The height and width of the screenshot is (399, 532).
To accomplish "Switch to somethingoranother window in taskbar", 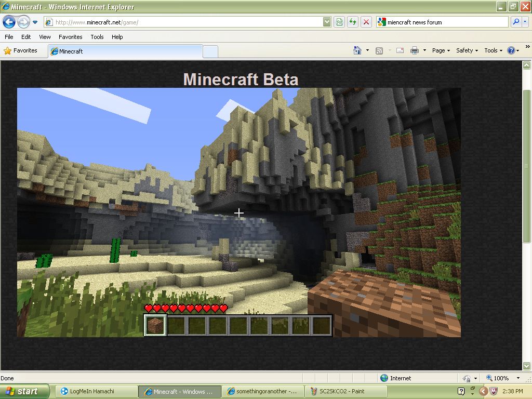I will 263,392.
